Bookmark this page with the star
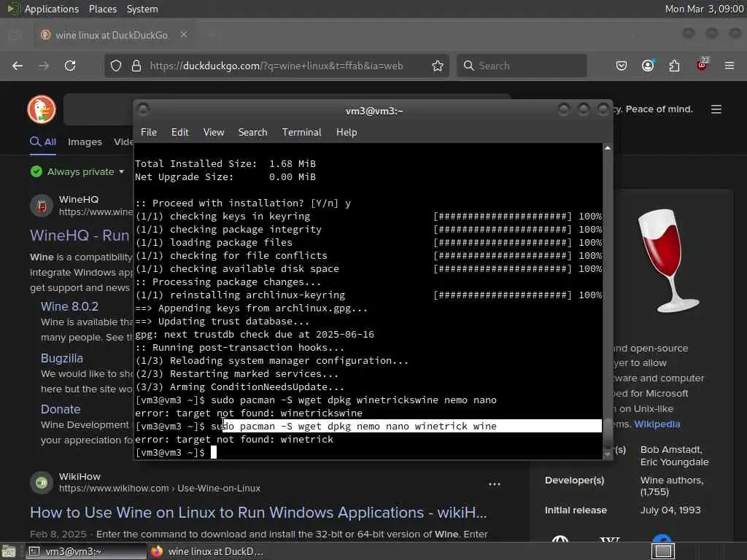The width and height of the screenshot is (747, 560). point(438,66)
